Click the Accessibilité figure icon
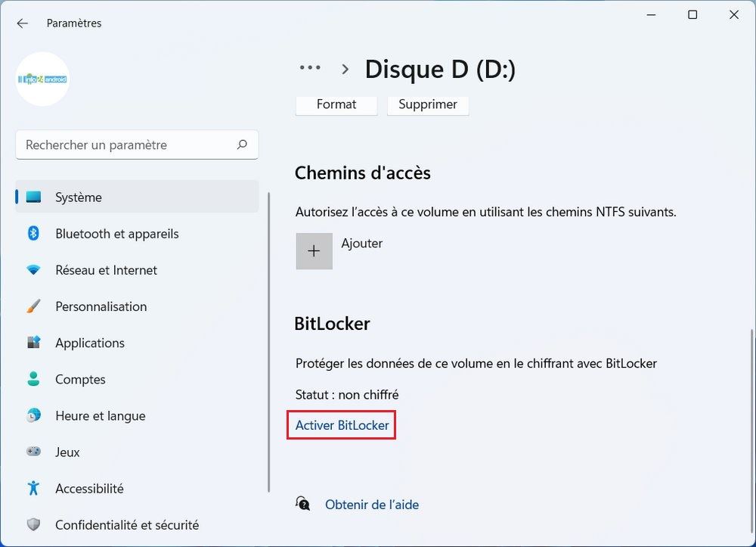 pos(33,488)
